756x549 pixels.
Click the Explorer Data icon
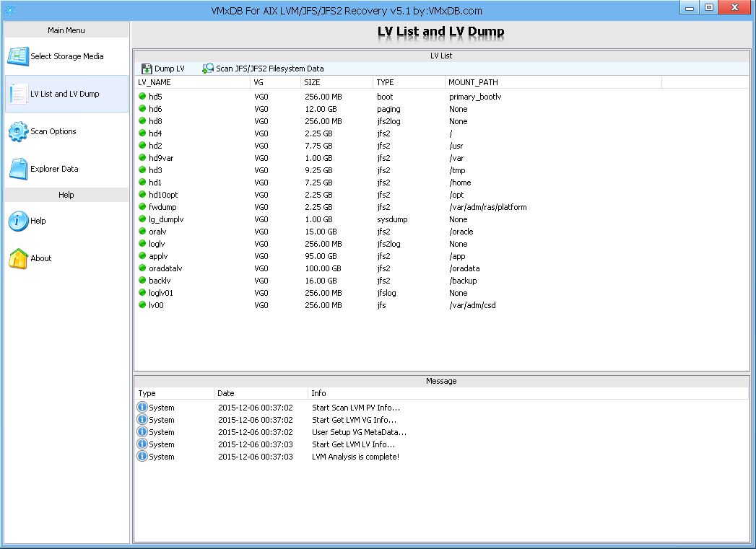coord(18,169)
